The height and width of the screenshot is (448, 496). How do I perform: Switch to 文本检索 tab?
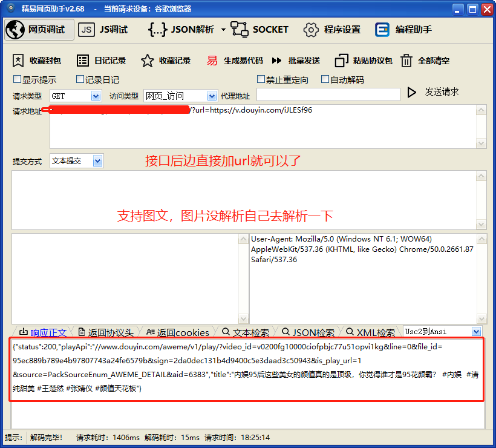(246, 332)
